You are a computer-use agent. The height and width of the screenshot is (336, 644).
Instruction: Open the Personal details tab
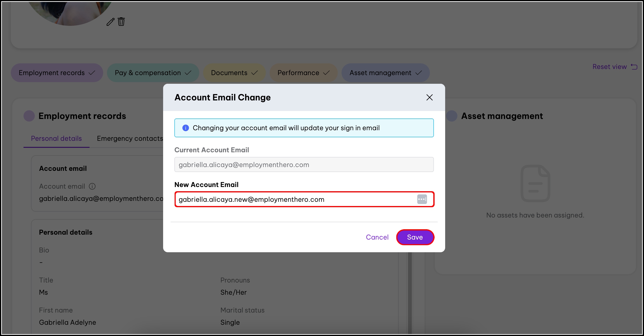(56, 138)
